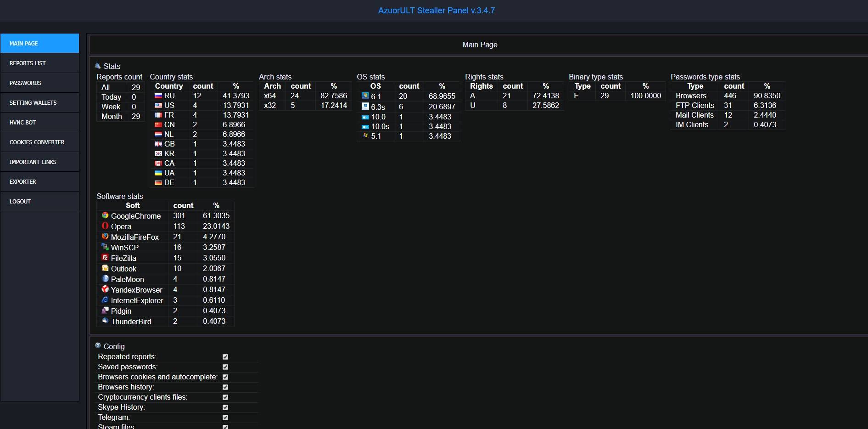Click the Internet Explorer icon
Viewport: 868px width, 429px height.
(105, 300)
